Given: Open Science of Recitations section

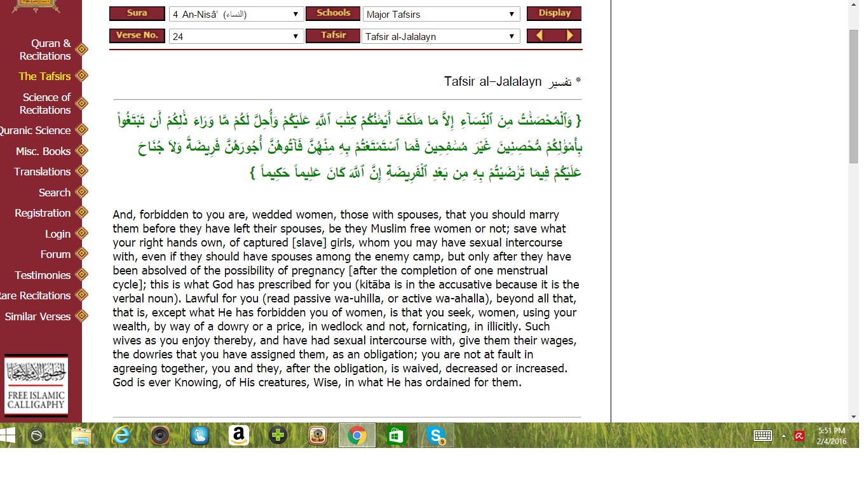Looking at the screenshot, I should [45, 104].
